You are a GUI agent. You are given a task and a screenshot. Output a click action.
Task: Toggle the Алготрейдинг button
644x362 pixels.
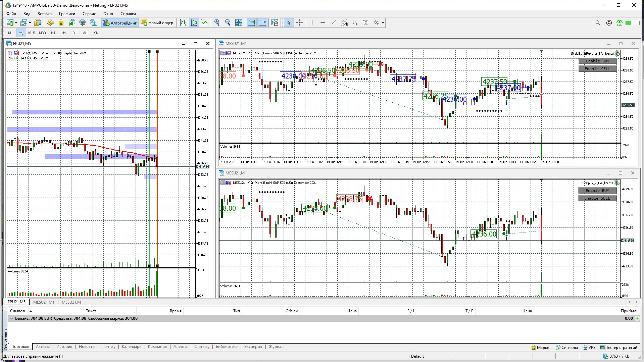tap(120, 22)
